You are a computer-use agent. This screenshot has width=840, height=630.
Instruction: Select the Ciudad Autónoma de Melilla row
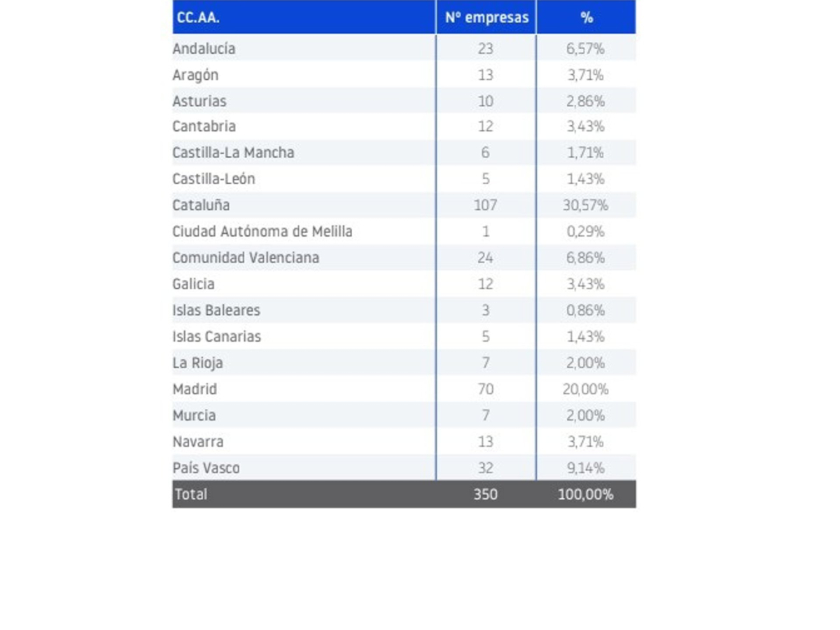coord(404,232)
